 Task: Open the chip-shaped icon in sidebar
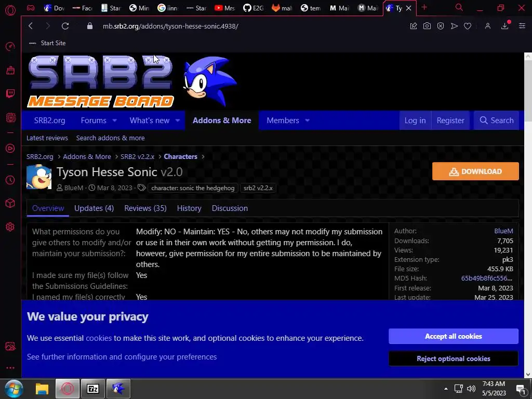coord(10,117)
